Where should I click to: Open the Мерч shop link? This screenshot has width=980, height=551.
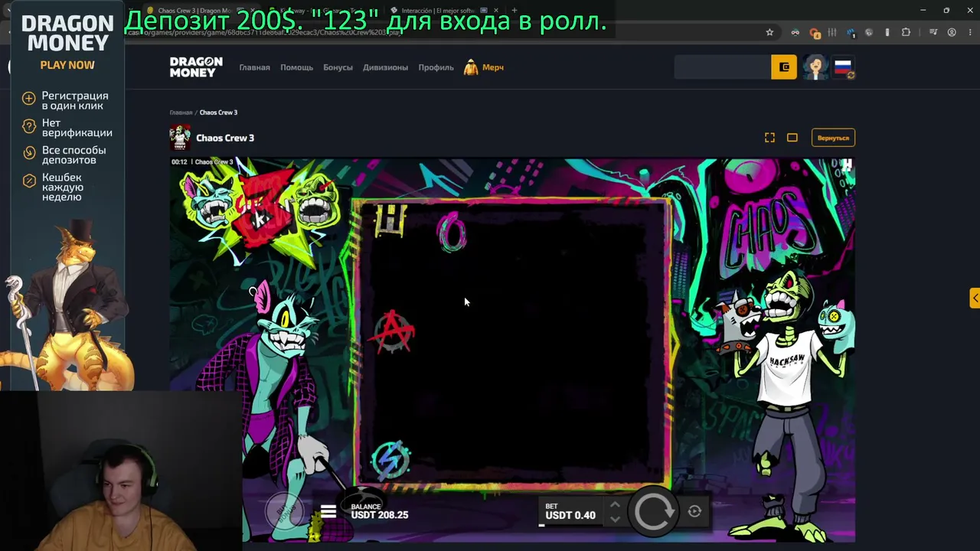[x=484, y=67]
